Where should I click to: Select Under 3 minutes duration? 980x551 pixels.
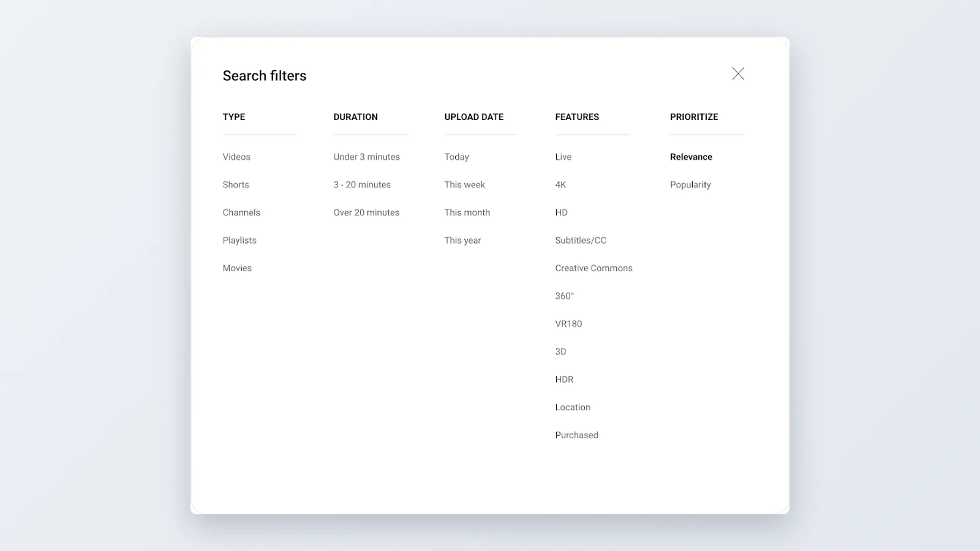click(366, 157)
